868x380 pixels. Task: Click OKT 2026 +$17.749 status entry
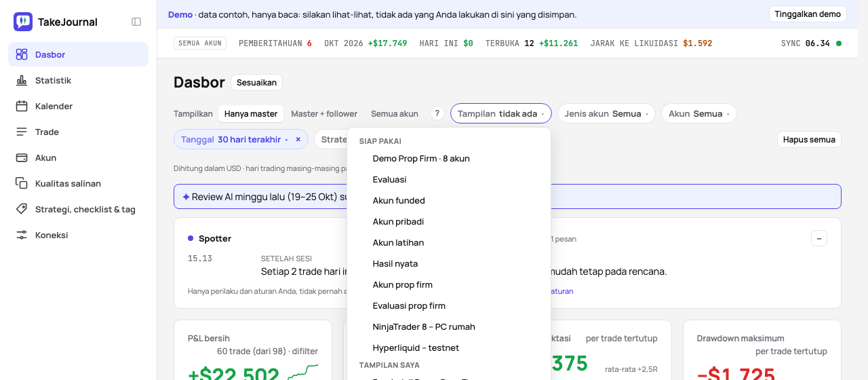[x=366, y=43]
